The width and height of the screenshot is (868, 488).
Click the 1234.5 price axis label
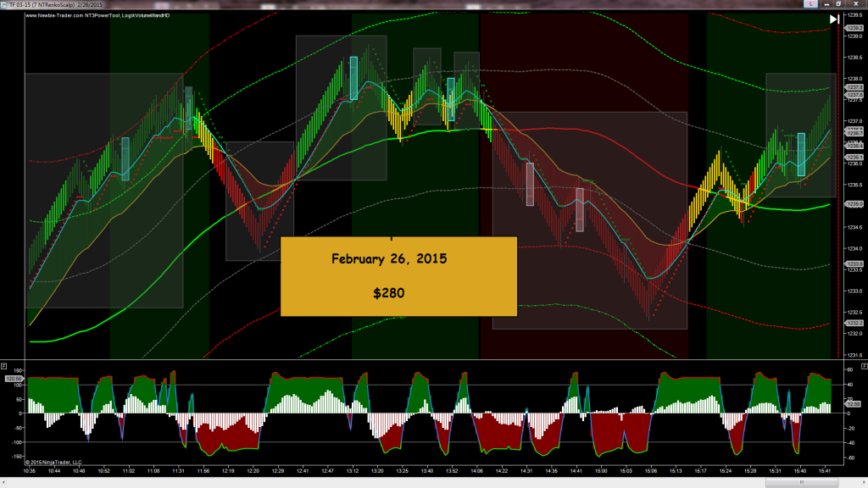point(855,227)
